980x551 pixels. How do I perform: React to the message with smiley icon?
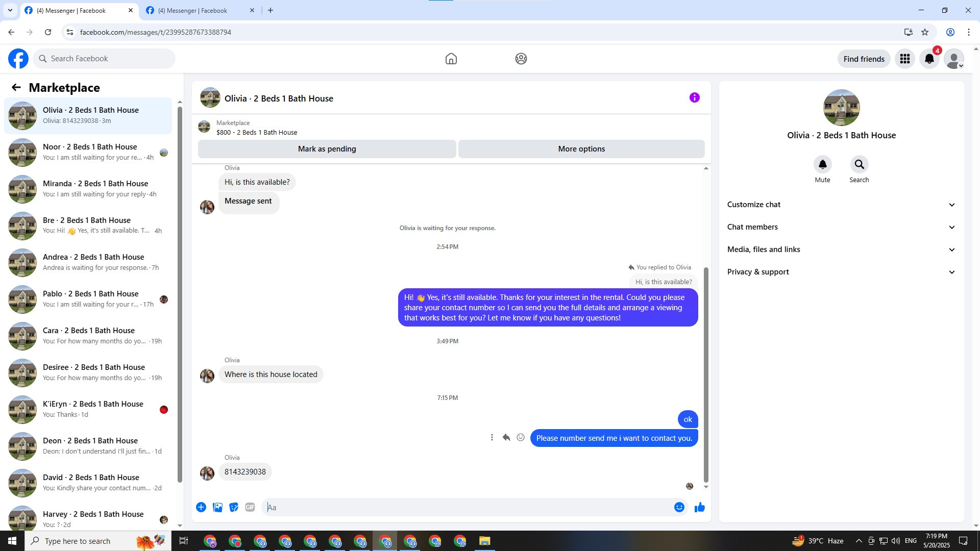tap(521, 438)
